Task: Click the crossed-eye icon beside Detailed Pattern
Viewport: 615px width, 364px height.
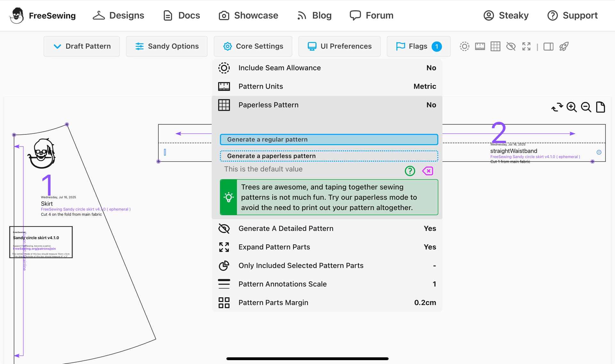Action: click(x=224, y=229)
